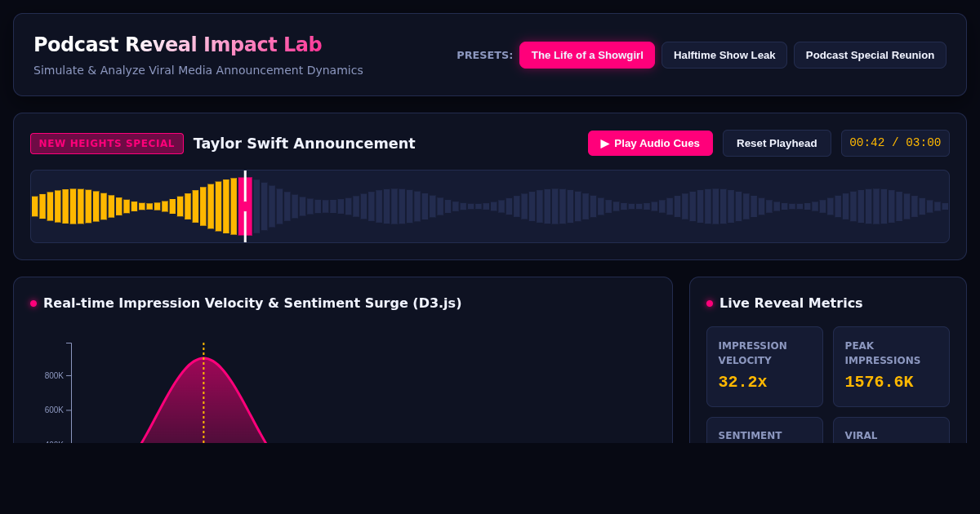Screen dimensions: 980x514
Task: Click the white waveform playhead marker
Action: [245, 206]
